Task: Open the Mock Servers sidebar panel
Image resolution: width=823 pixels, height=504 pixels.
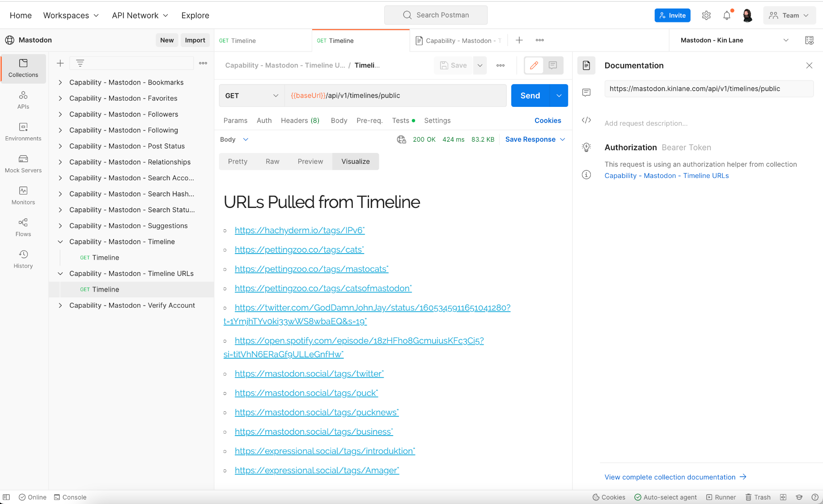Action: point(23,164)
